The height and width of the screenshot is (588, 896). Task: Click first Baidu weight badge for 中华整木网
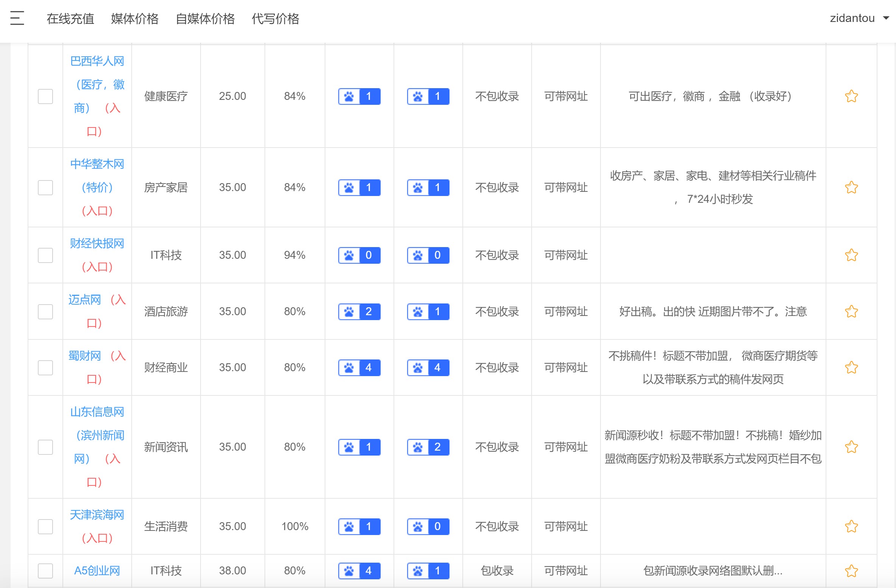pos(359,187)
